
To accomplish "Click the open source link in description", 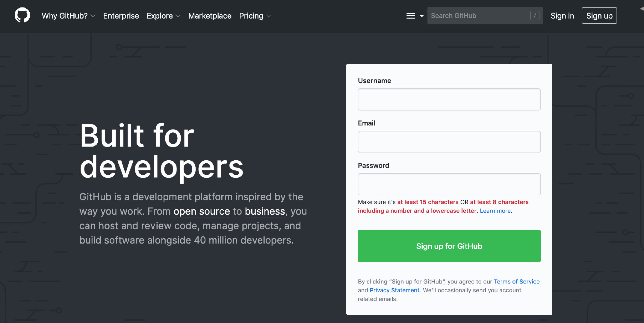I will (202, 211).
